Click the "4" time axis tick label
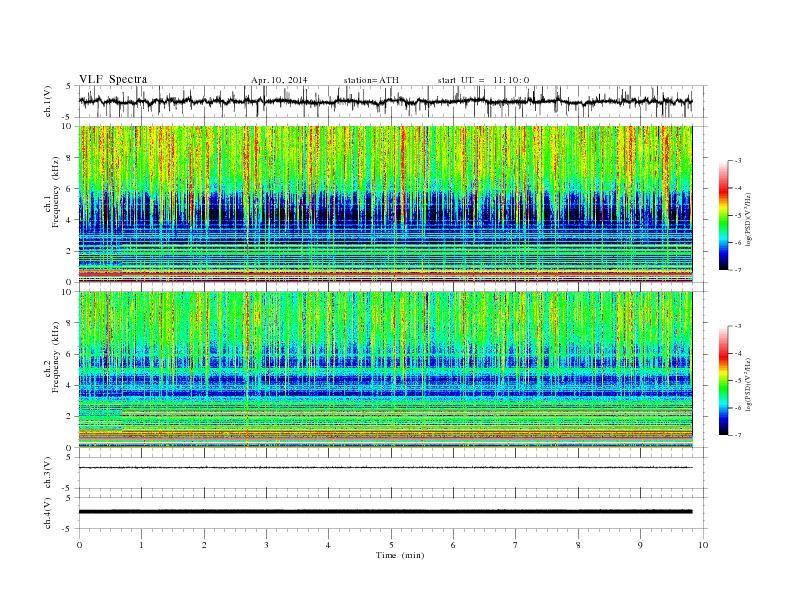 coord(328,545)
